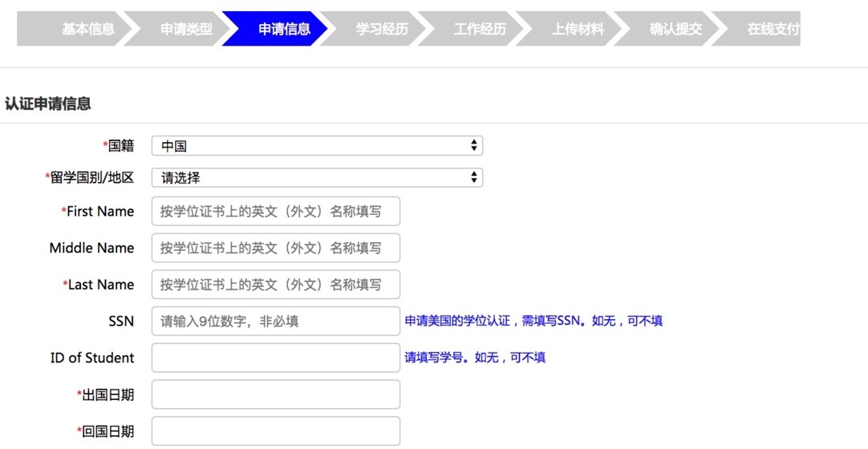The image size is (868, 449).
Task: Click the blue SSN hint text
Action: tap(533, 322)
